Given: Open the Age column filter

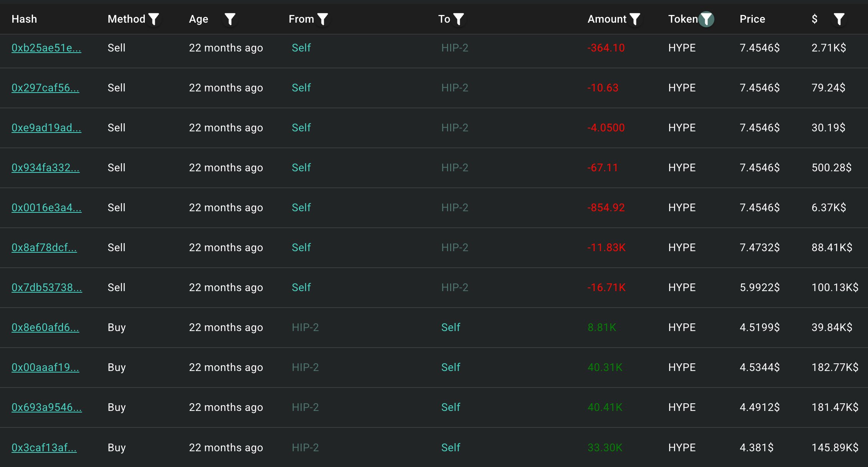Looking at the screenshot, I should 230,19.
